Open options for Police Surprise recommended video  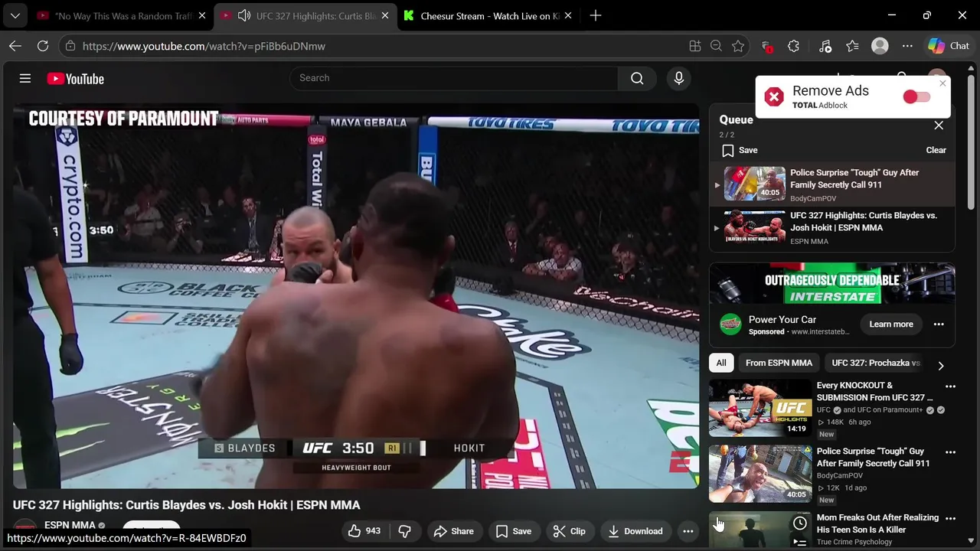[x=950, y=452]
